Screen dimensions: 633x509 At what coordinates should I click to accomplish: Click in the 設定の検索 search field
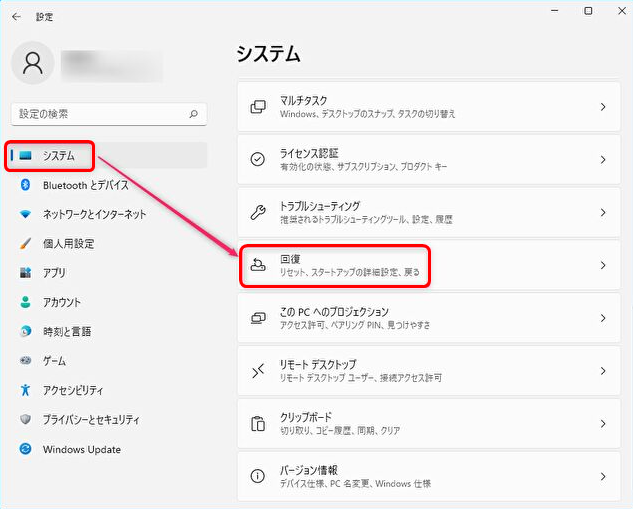109,114
